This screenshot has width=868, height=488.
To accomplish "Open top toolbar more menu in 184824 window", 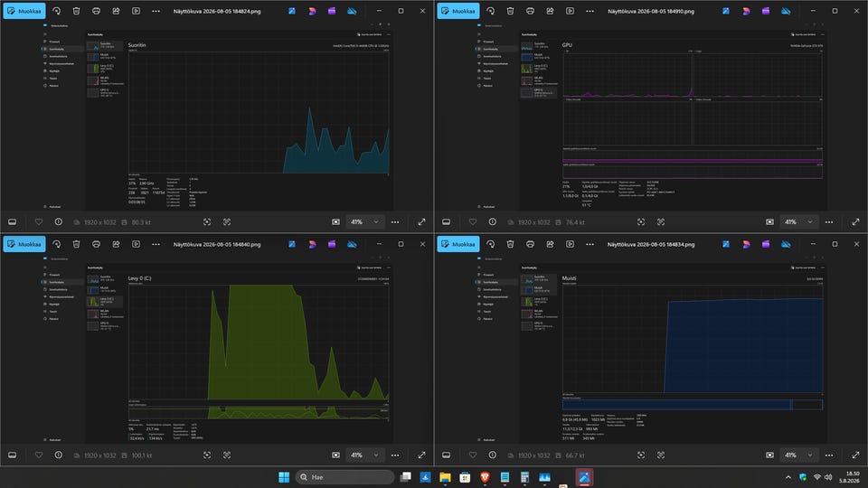I will coord(156,11).
